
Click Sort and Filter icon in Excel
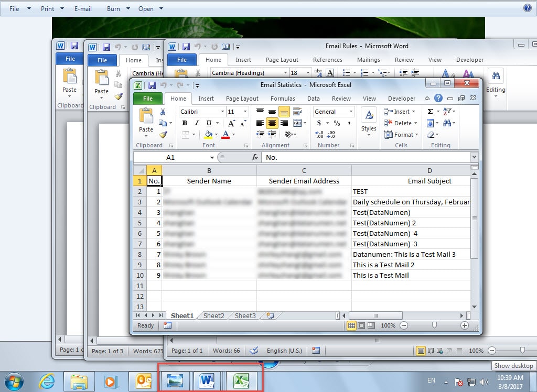(x=447, y=111)
